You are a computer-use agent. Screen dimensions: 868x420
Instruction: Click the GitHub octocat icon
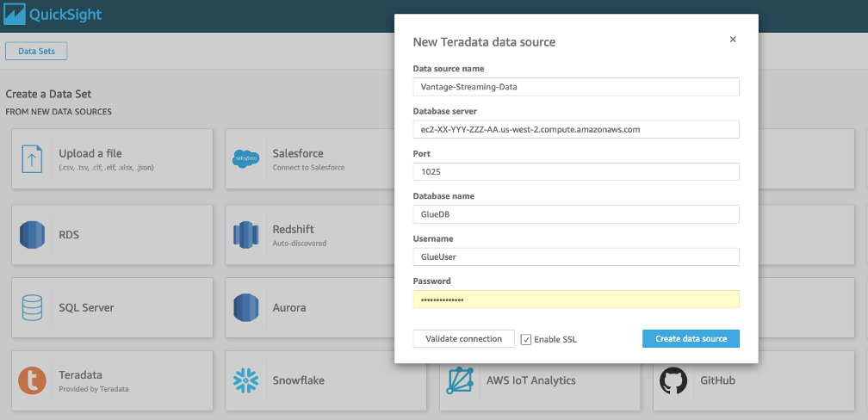(674, 380)
